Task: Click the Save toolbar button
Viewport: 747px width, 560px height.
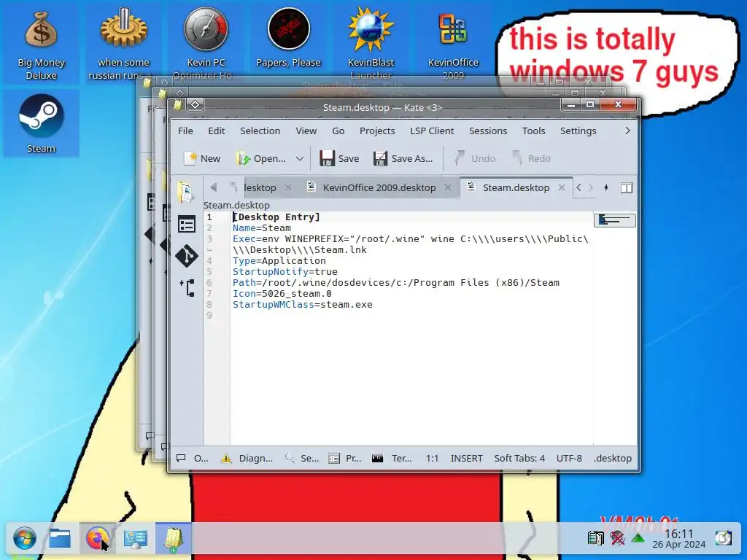Action: [x=339, y=158]
